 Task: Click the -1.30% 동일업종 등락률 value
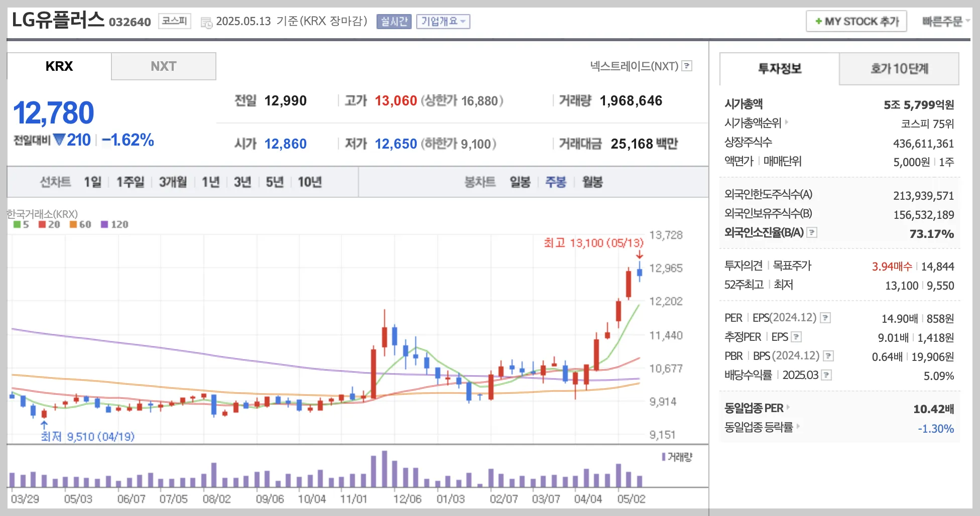coord(936,429)
